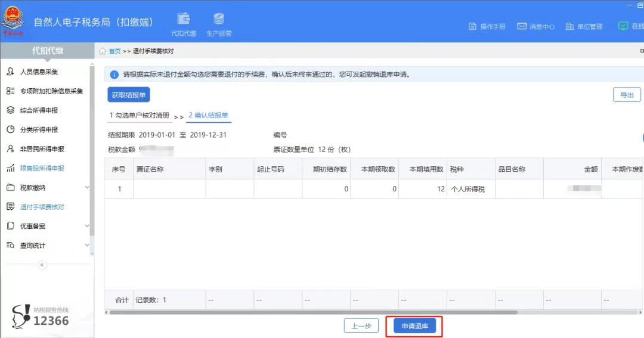
Task: Click the 税款缴纳 folder icon
Action: [11, 187]
